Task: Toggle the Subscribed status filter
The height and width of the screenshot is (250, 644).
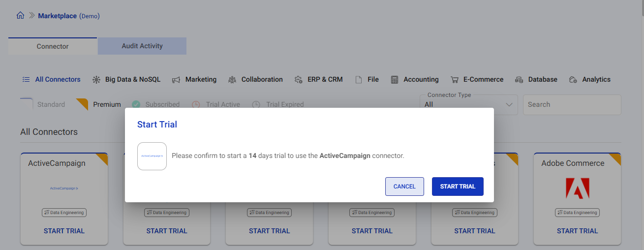Action: point(155,104)
